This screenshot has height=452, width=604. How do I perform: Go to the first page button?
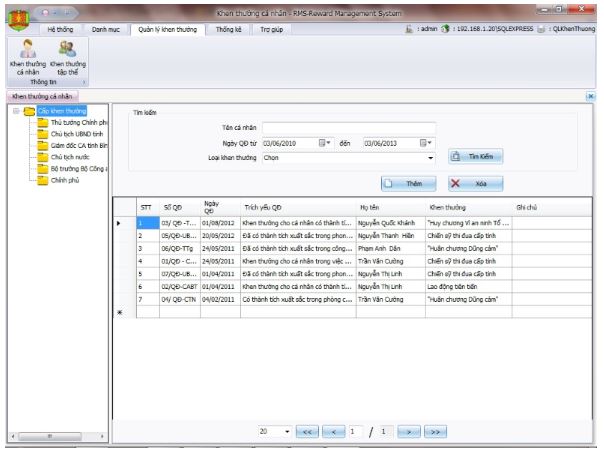click(307, 432)
